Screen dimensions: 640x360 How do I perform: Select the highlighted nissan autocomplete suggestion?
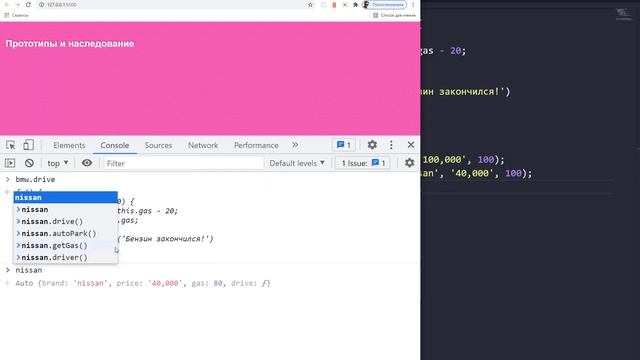[65, 198]
